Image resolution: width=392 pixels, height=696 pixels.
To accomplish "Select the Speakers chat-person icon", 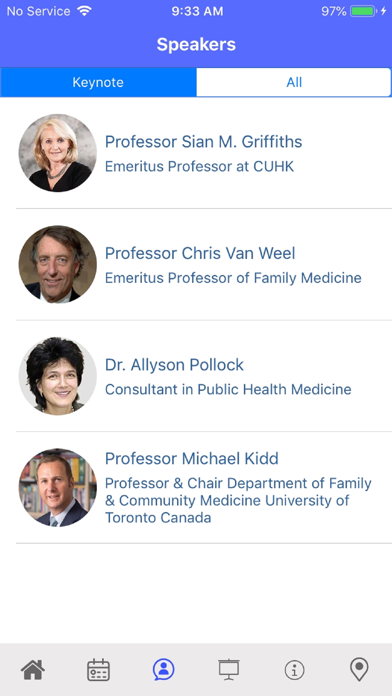I will click(163, 669).
